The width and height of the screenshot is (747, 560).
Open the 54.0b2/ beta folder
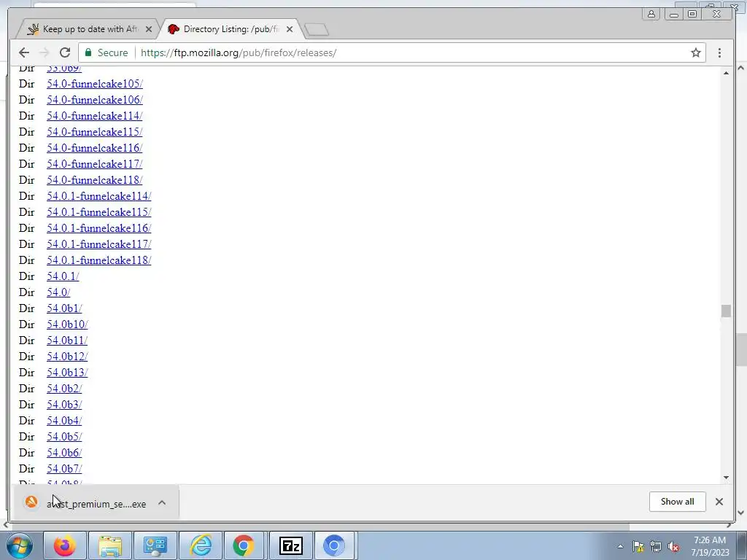(64, 389)
